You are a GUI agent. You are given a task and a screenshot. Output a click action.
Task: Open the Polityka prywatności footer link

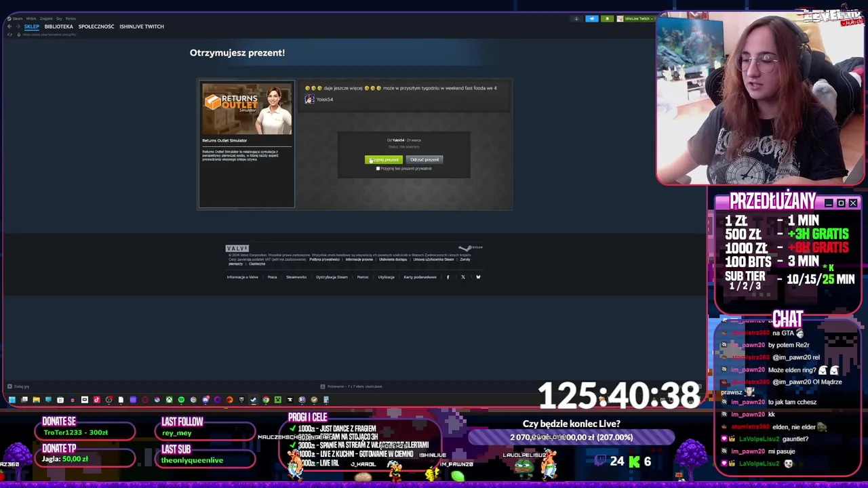pyautogui.click(x=325, y=260)
